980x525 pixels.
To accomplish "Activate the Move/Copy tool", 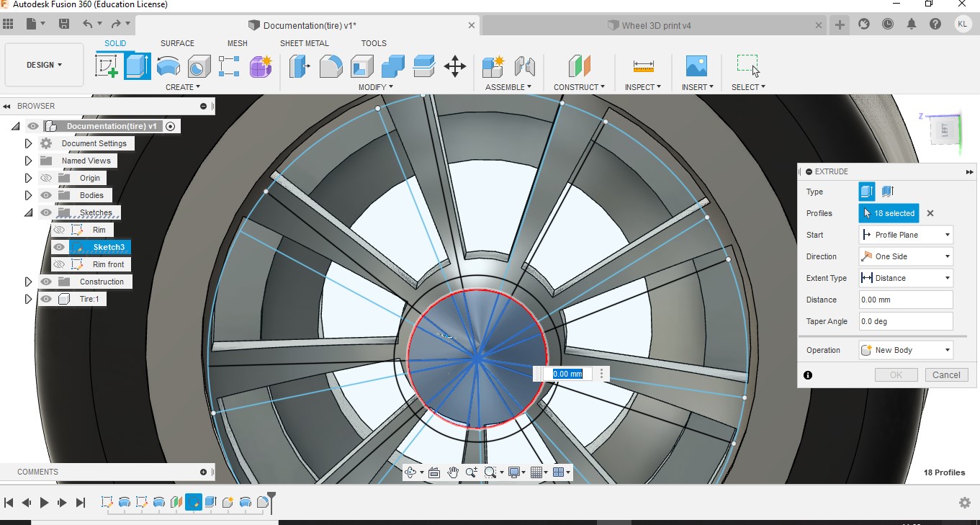I will 455,67.
